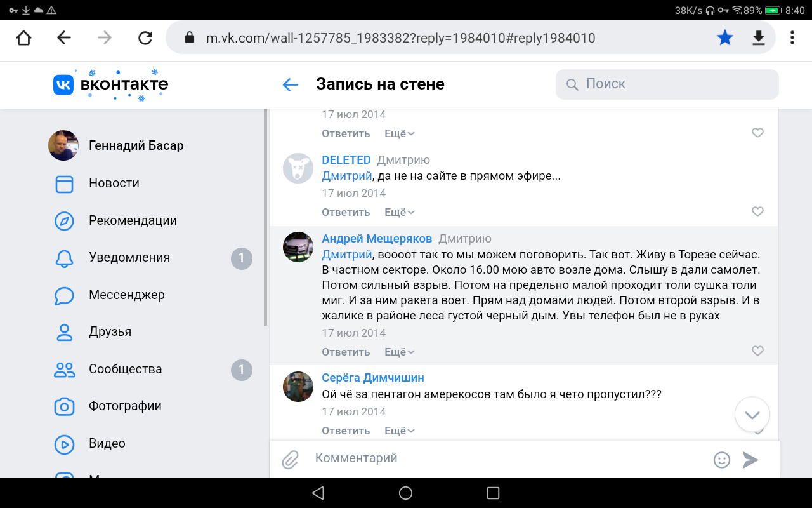Image resolution: width=812 pixels, height=508 pixels.
Task: Open emoji picker in comment box
Action: coord(722,460)
